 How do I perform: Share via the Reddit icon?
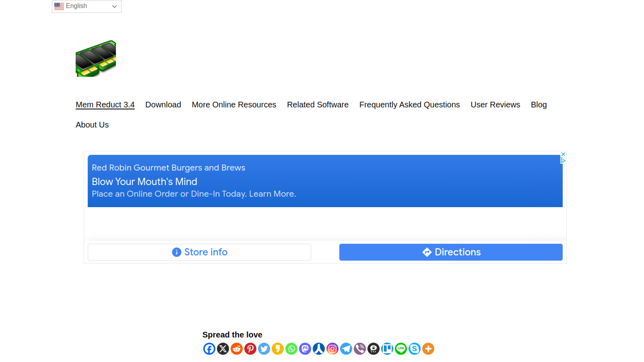tap(236, 349)
